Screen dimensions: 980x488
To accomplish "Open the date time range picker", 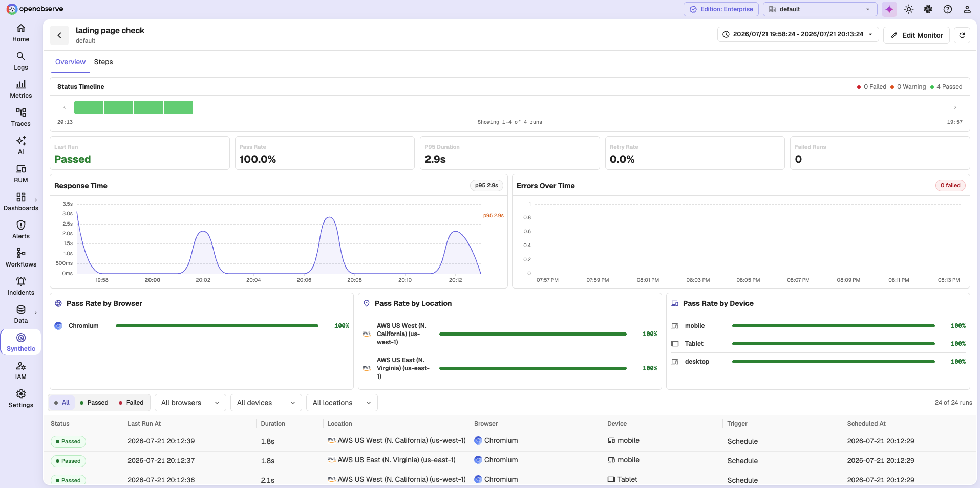I will (798, 34).
